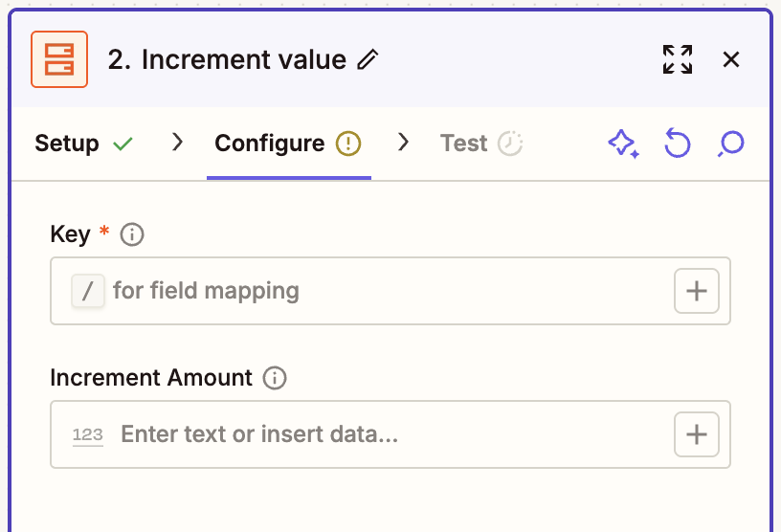Screen dimensions: 781x532
Task: Click the magnifier search icon
Action: coord(730,144)
